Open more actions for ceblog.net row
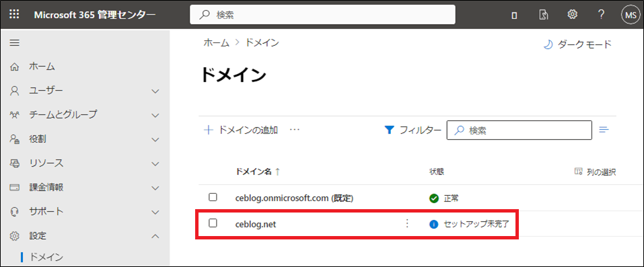Image resolution: width=644 pixels, height=267 pixels. [407, 223]
